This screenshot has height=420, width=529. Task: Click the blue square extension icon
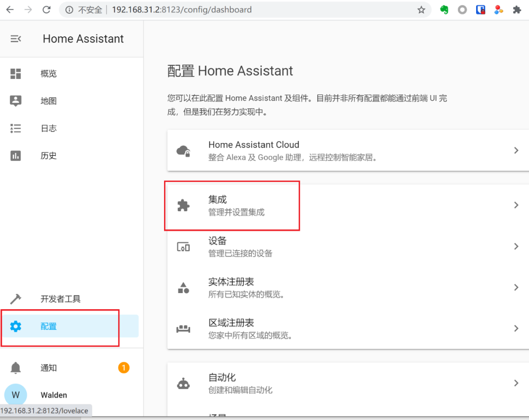[481, 10]
